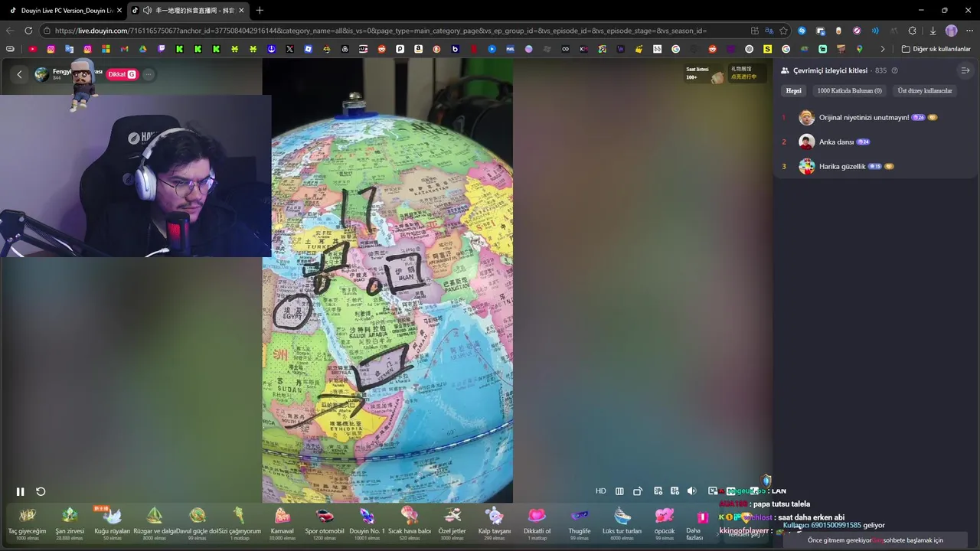Send the Sıcak hava balonu gift
This screenshot has width=980, height=551.
coord(410,523)
